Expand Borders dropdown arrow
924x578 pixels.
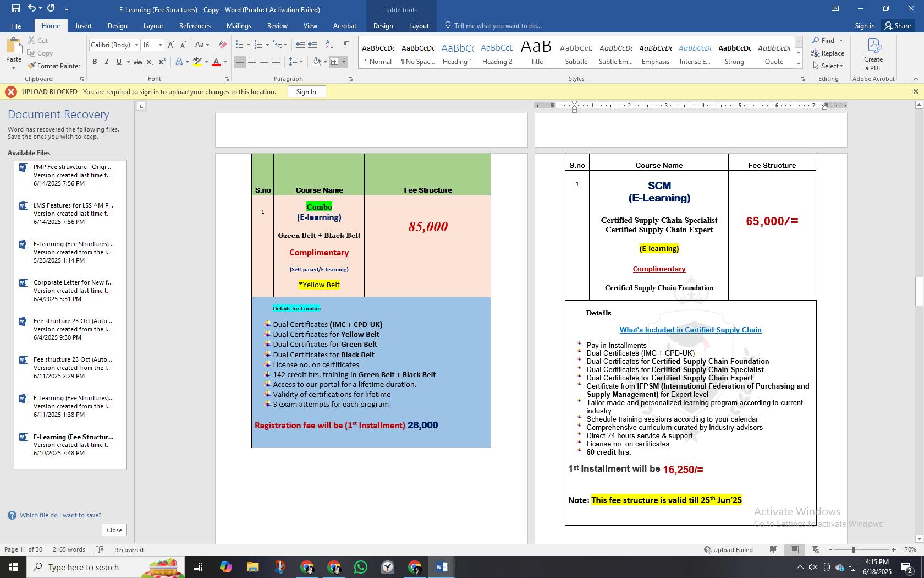click(344, 62)
